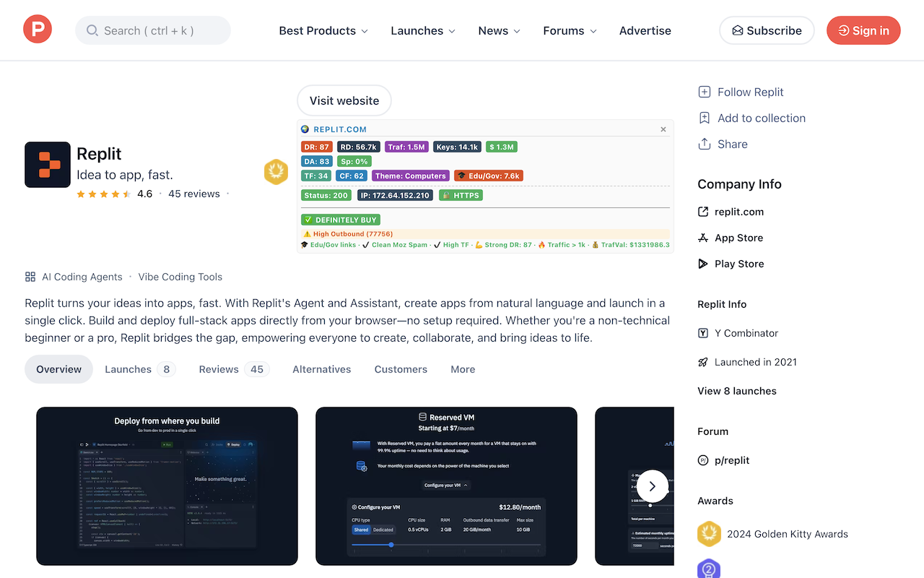924x578 pixels.
Task: Open the AI Coding Agents category
Action: [x=82, y=277]
